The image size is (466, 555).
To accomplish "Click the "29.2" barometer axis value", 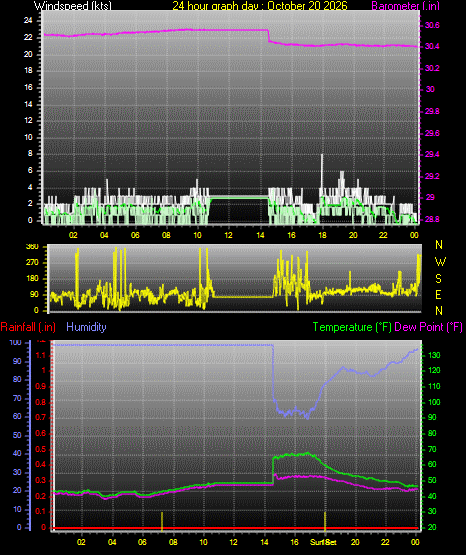I will click(432, 176).
